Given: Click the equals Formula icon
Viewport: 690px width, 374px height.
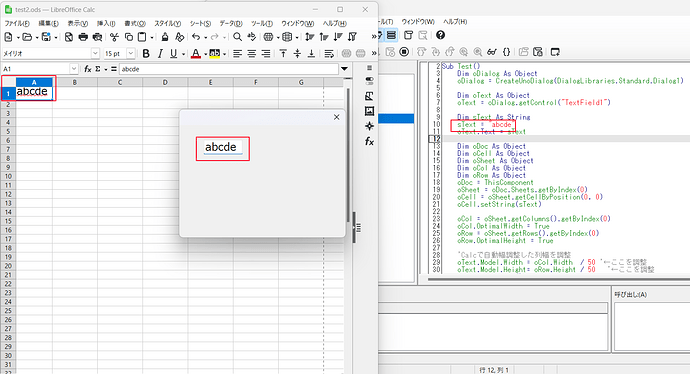Looking at the screenshot, I should pos(114,69).
